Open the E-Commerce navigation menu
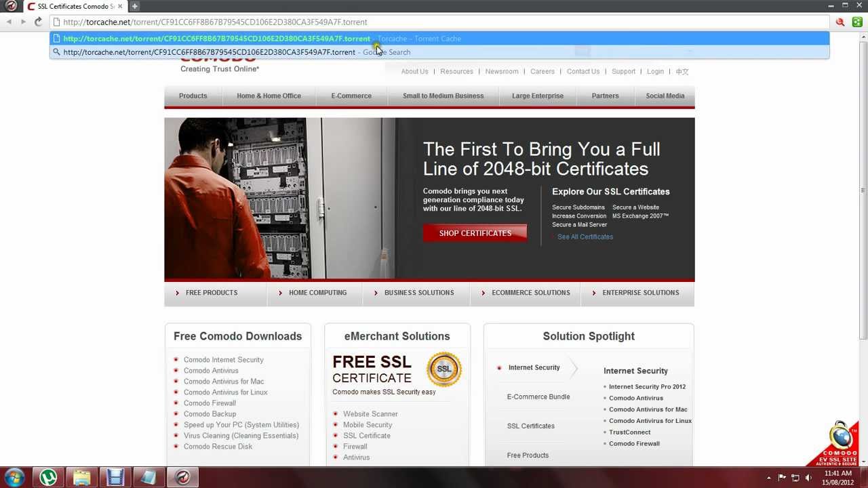Screen dimensions: 868x488 (x=351, y=96)
